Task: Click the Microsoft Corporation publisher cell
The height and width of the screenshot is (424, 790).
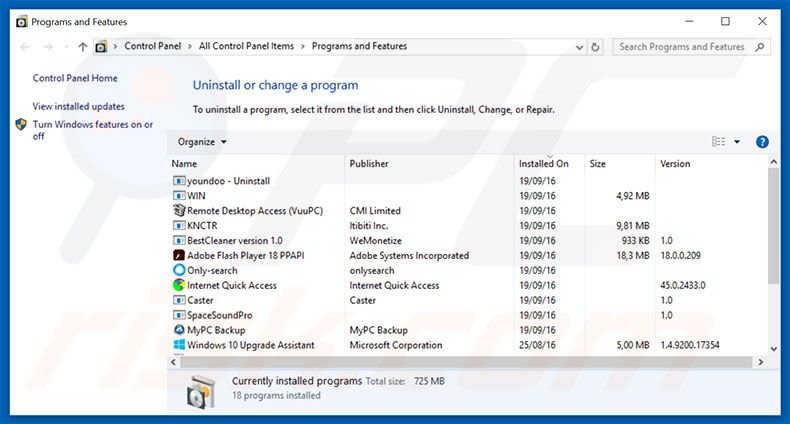Action: pos(396,345)
